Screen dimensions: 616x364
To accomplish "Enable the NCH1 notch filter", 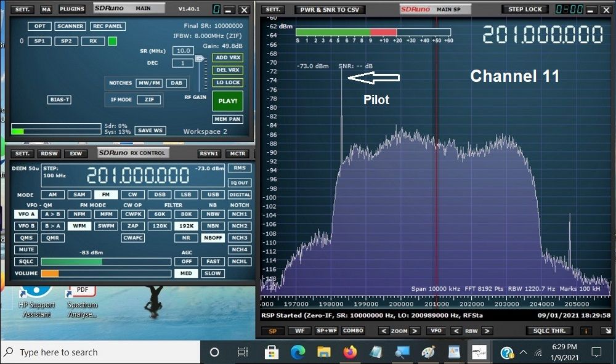I will click(x=240, y=214).
